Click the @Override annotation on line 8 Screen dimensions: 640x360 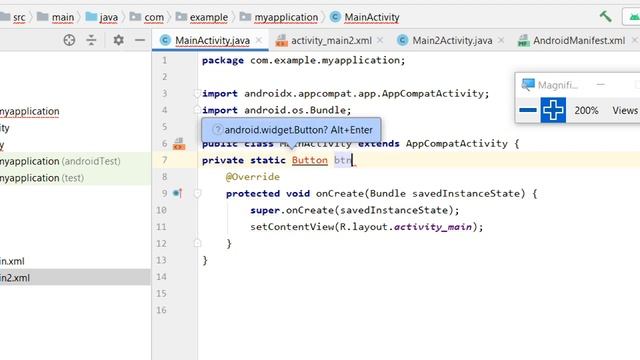pos(253,177)
